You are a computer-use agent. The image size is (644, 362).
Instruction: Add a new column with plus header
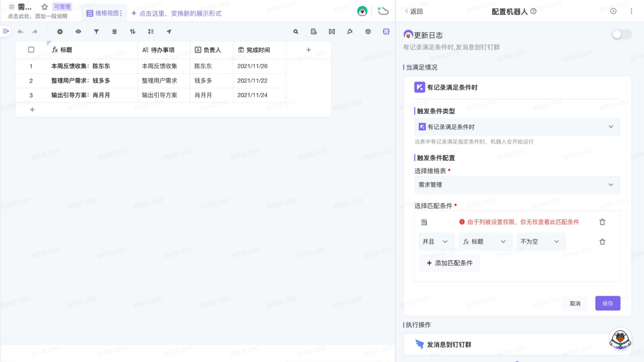pyautogui.click(x=308, y=50)
